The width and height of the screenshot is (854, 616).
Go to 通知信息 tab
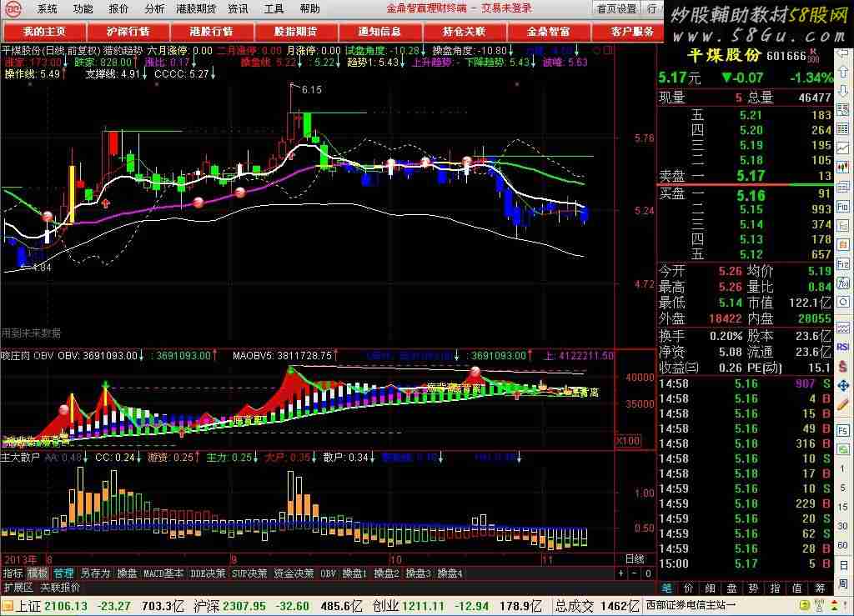click(379, 32)
